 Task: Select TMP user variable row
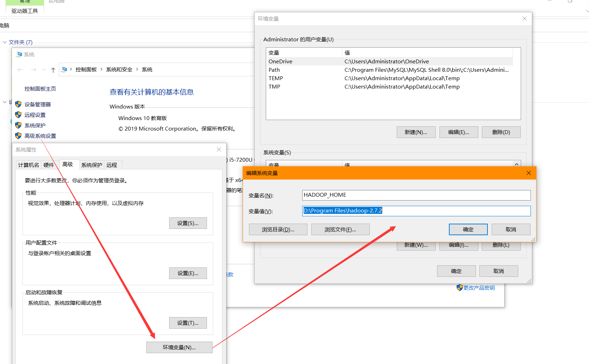point(389,87)
